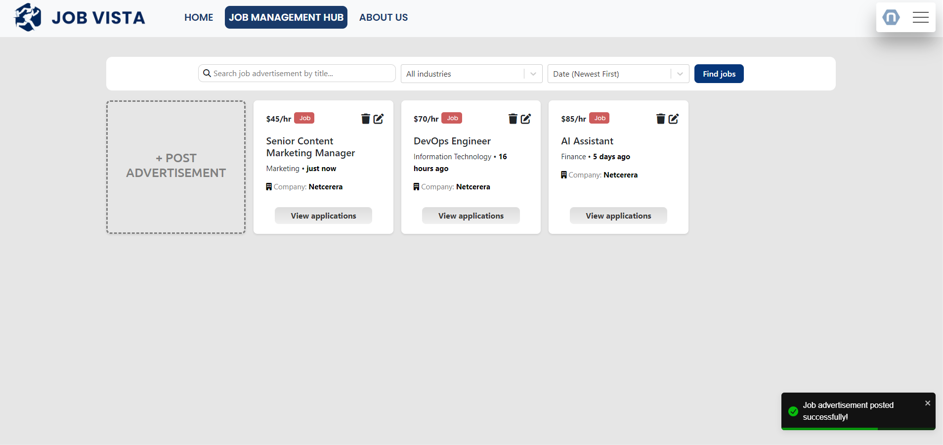Open the Job Management Hub tab
The width and height of the screenshot is (943, 445).
(x=286, y=17)
